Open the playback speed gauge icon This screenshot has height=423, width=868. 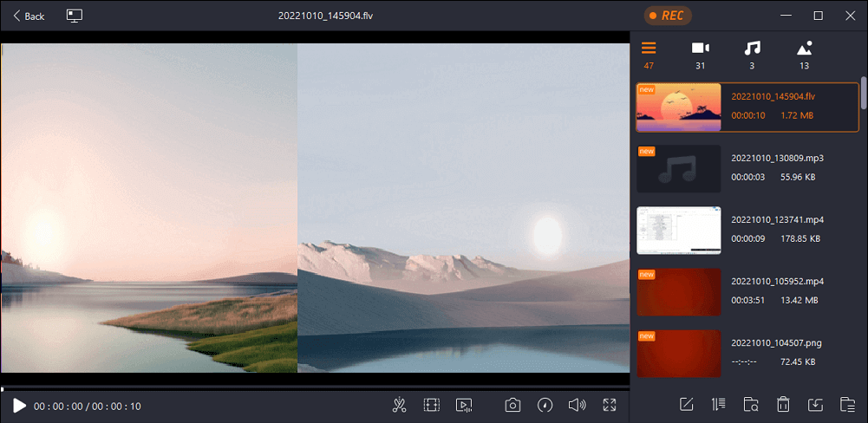coord(545,405)
